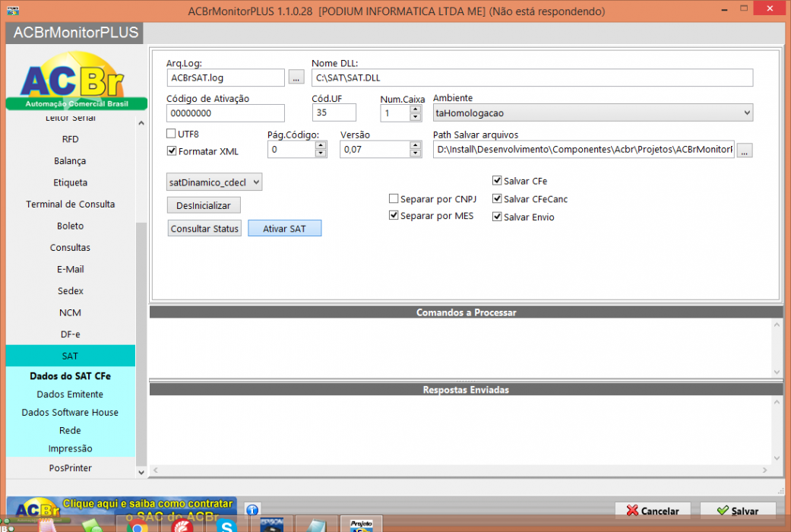Viewport: 791px width, 532px height.
Task: Open Dados do SAT CFe subsection
Action: point(70,376)
